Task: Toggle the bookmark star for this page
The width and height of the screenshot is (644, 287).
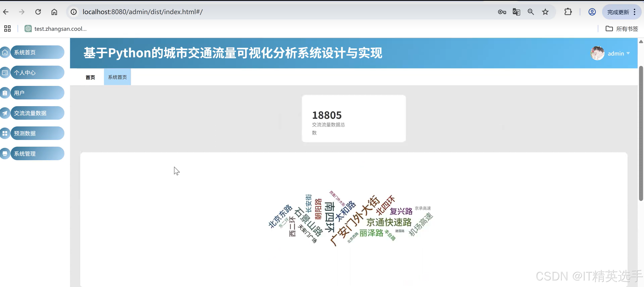Action: [545, 12]
